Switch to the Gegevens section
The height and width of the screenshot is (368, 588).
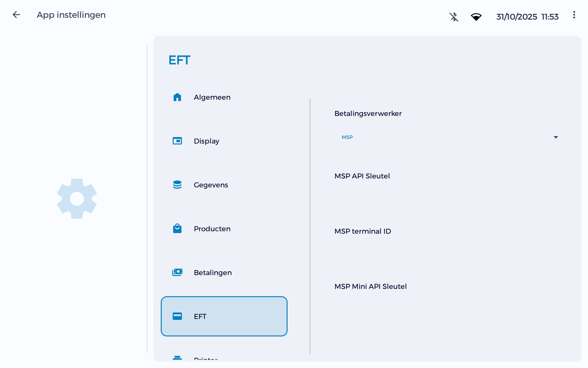point(211,185)
